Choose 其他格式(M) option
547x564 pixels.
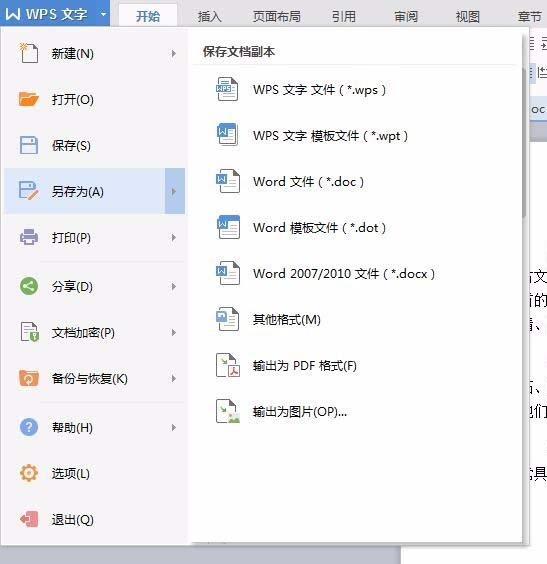tap(356, 319)
